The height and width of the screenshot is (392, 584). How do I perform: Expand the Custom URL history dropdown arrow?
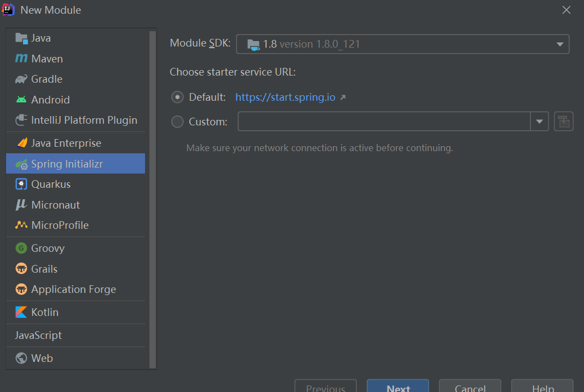[539, 122]
